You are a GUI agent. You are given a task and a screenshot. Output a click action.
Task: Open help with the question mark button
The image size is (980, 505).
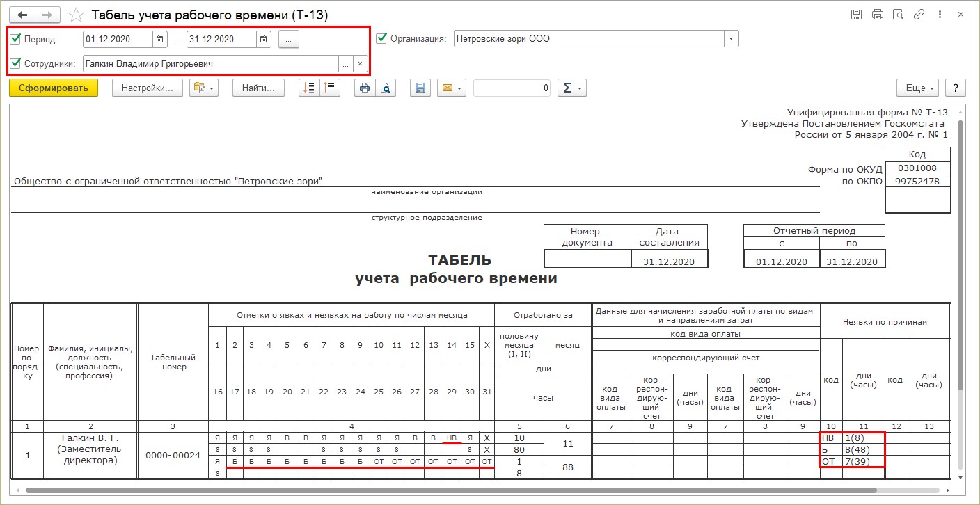(x=956, y=88)
